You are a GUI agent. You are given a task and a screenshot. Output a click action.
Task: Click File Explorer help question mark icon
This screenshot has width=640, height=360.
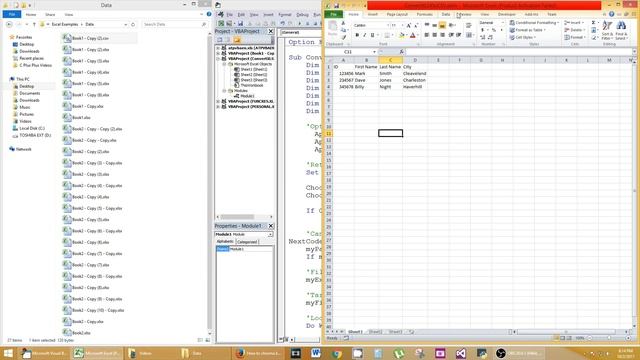pyautogui.click(x=209, y=14)
